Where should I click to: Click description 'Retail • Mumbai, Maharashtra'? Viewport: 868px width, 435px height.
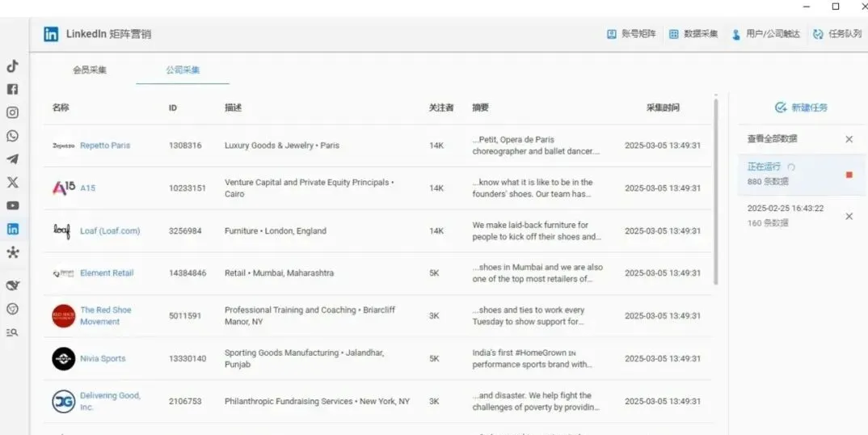tap(279, 273)
